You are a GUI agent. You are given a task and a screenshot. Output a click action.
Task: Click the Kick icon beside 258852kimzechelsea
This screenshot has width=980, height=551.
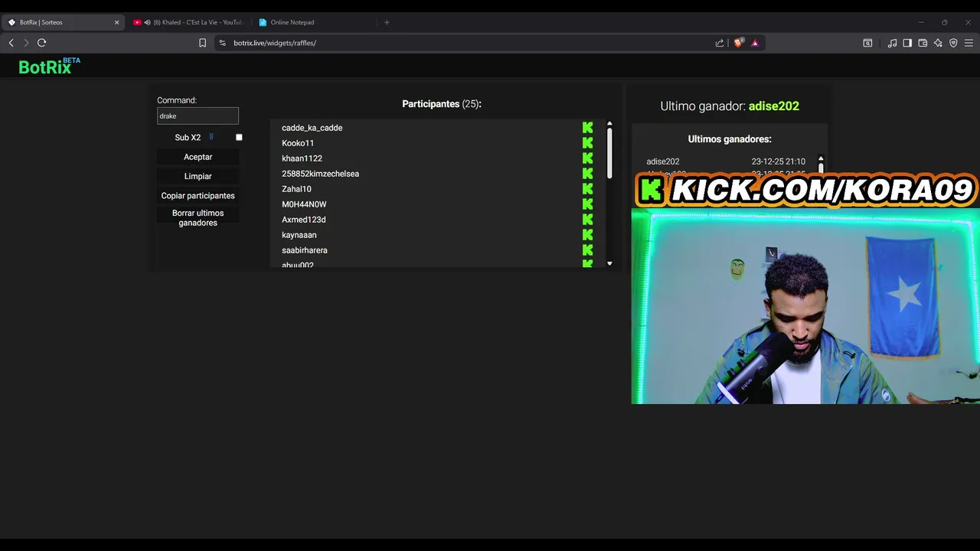tap(587, 174)
